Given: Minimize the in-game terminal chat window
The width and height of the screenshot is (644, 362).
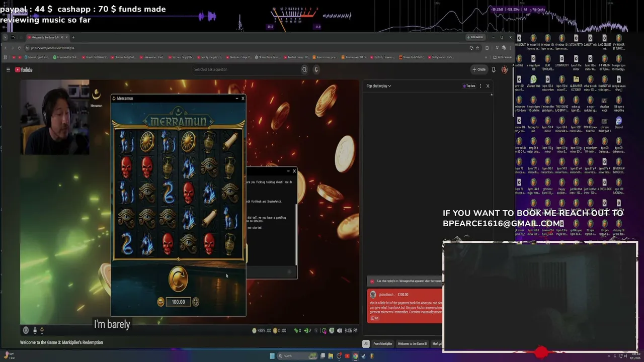Looking at the screenshot, I should click(x=288, y=171).
